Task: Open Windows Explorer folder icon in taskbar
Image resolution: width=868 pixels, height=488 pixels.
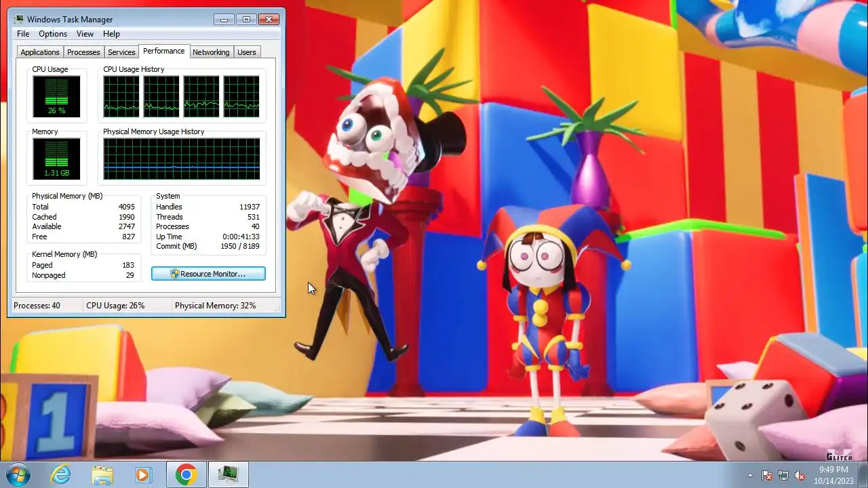Action: (102, 474)
